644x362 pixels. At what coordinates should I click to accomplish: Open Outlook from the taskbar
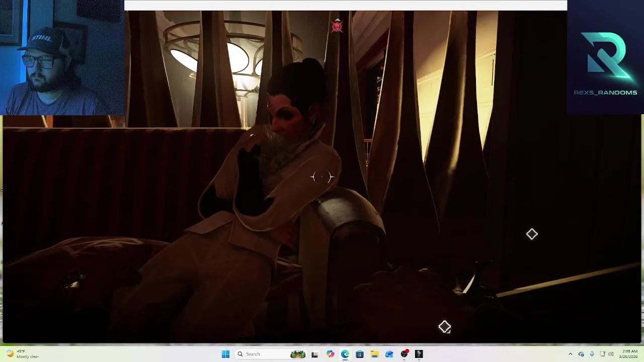click(389, 354)
